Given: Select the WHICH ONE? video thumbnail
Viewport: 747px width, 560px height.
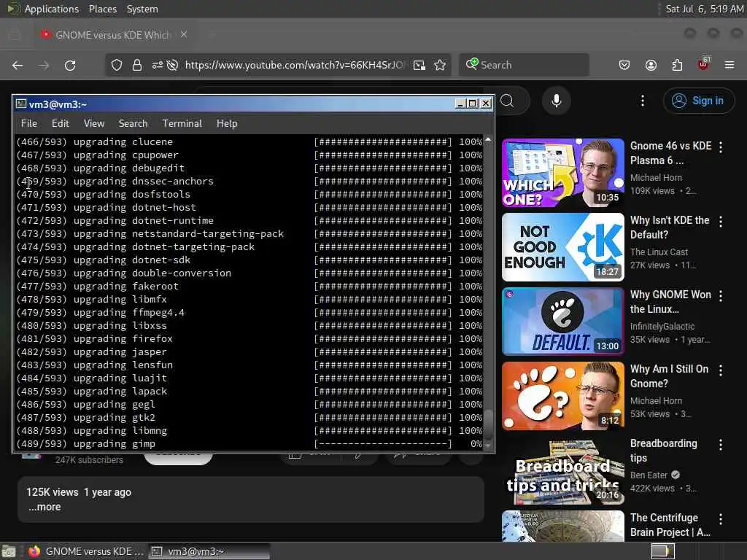Looking at the screenshot, I should point(563,173).
